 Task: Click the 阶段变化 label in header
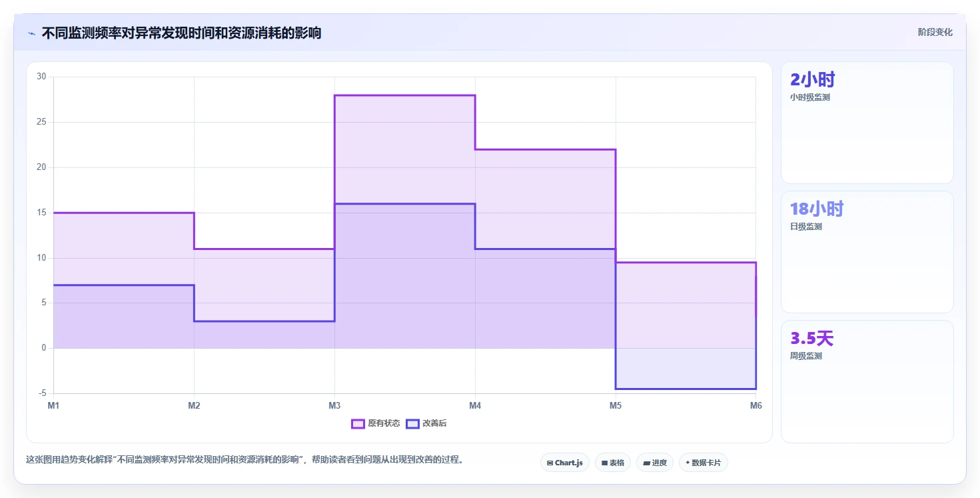935,32
